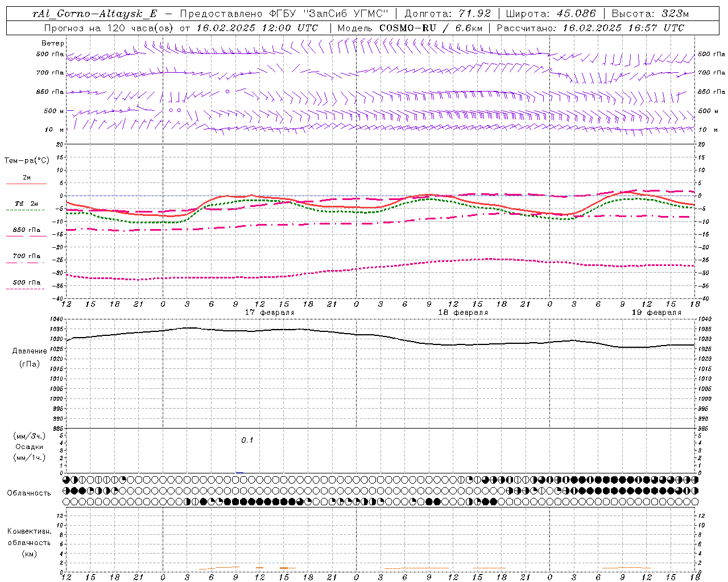Click the 0.1 precipitation amount value
The image size is (728, 582).
(x=247, y=440)
